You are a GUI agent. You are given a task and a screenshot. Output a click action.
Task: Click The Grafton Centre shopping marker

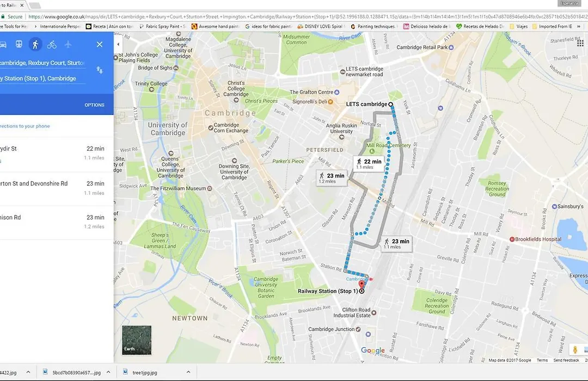[337, 92]
